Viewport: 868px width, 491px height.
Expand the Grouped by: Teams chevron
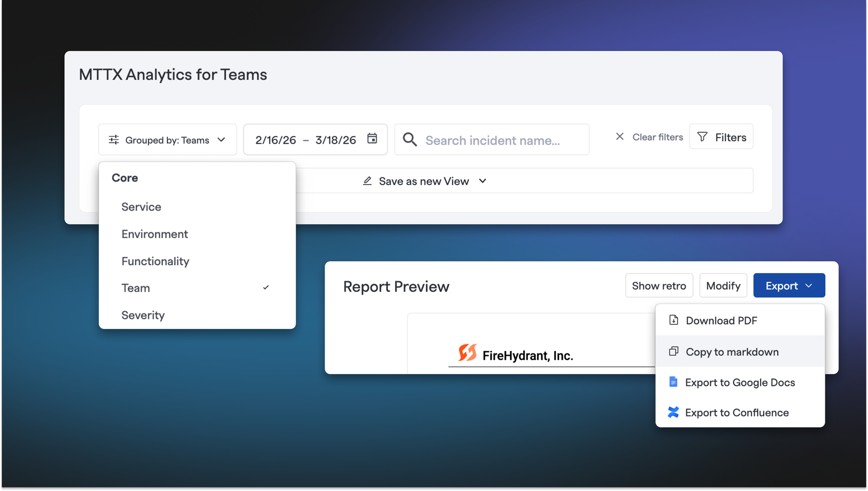(221, 140)
